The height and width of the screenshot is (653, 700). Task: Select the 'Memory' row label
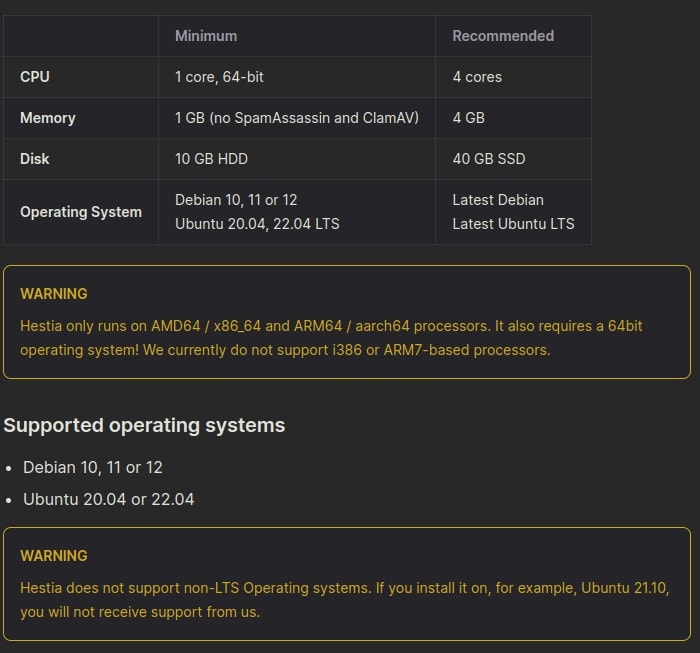click(x=48, y=118)
